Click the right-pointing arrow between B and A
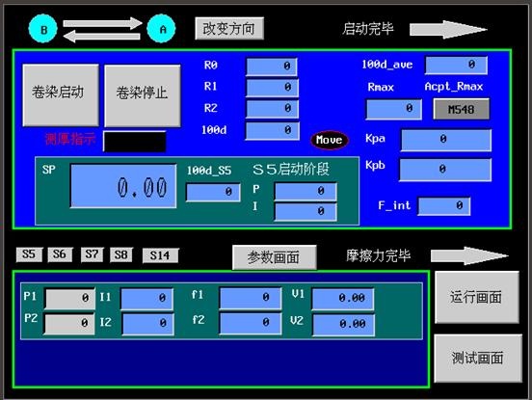 [102, 23]
